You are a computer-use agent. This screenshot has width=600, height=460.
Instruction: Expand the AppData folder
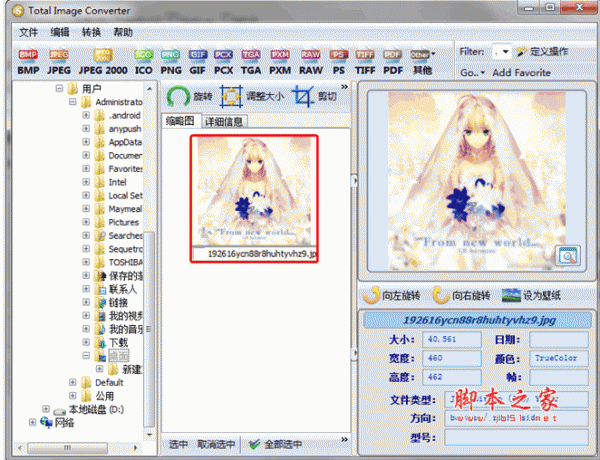click(86, 142)
